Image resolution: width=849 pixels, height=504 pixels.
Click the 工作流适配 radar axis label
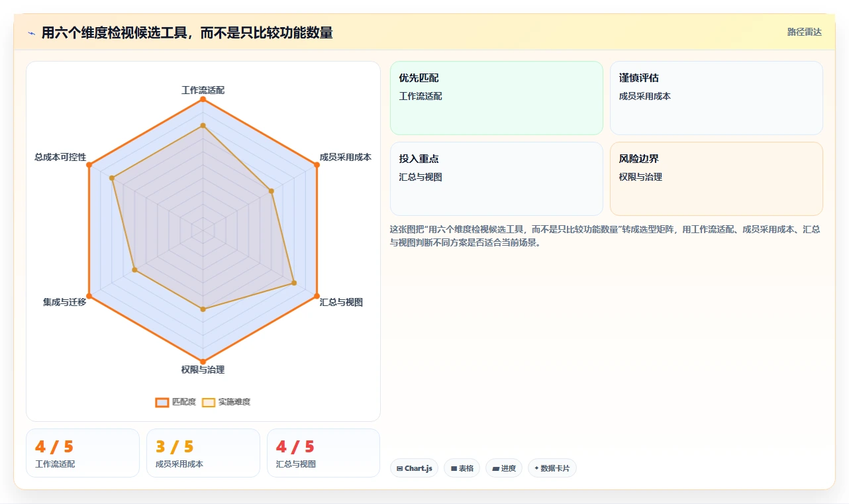coord(203,90)
